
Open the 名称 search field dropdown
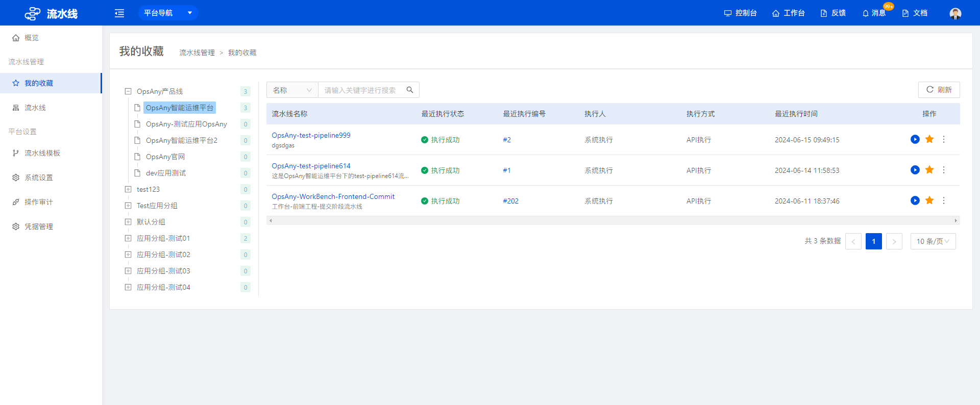point(292,90)
